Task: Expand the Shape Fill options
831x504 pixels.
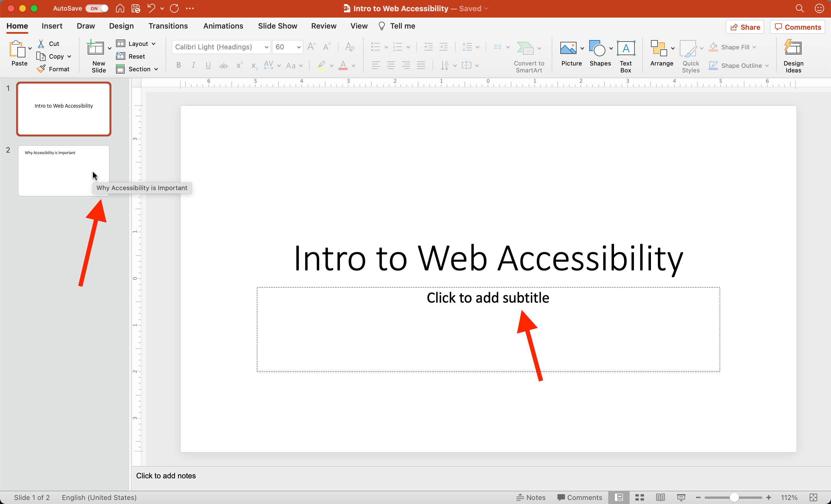Action: [755, 47]
